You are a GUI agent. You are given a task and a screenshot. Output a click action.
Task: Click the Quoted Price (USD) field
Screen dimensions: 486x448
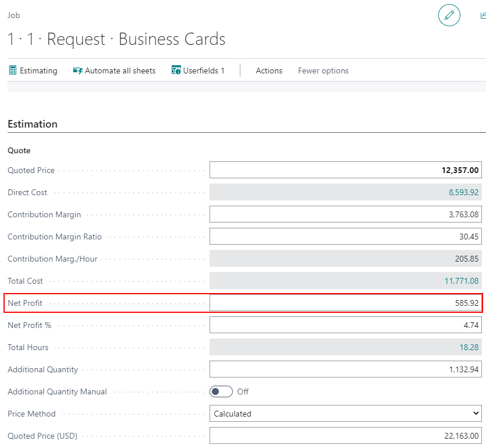346,436
